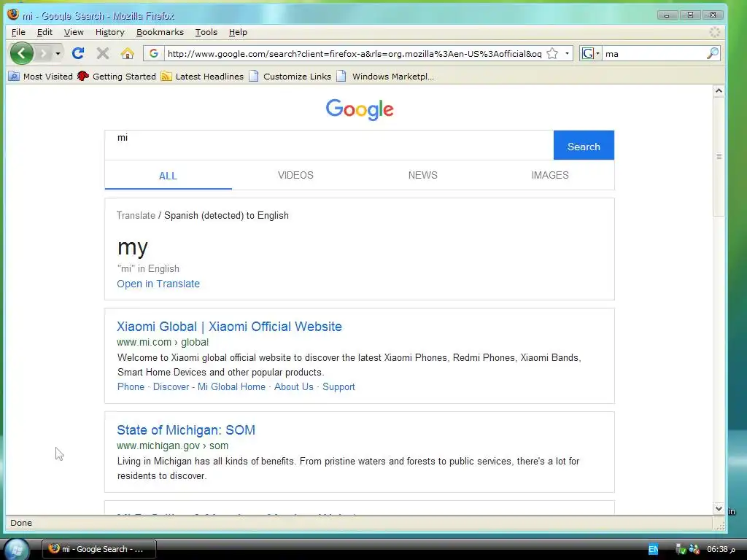Open the Latest Headlines feed bookmark

coord(202,76)
